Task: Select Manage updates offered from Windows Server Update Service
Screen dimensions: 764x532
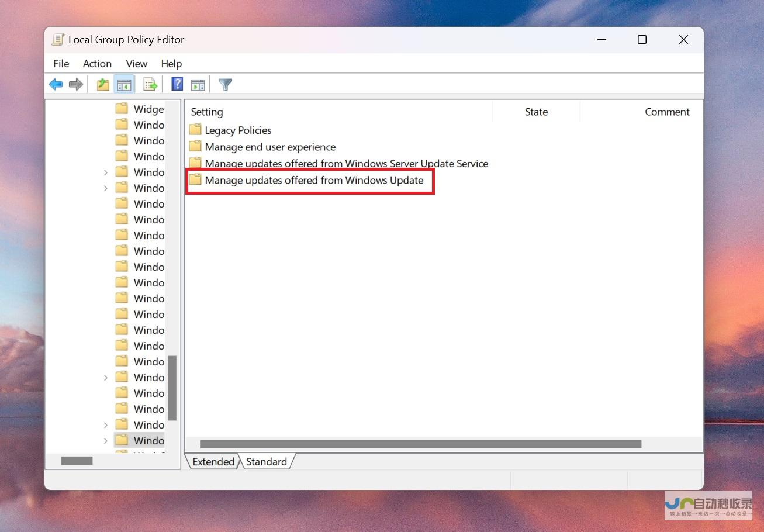Action: (x=338, y=163)
